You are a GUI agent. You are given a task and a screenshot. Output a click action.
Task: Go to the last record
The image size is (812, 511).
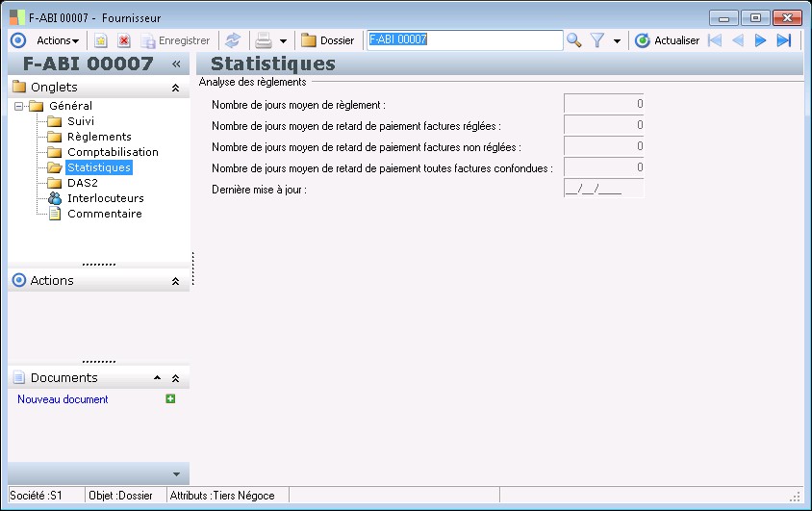tap(784, 40)
